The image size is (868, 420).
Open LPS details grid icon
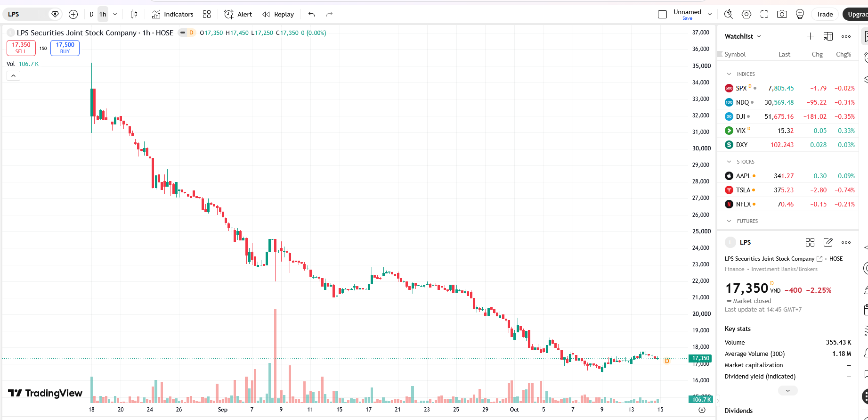[810, 242]
